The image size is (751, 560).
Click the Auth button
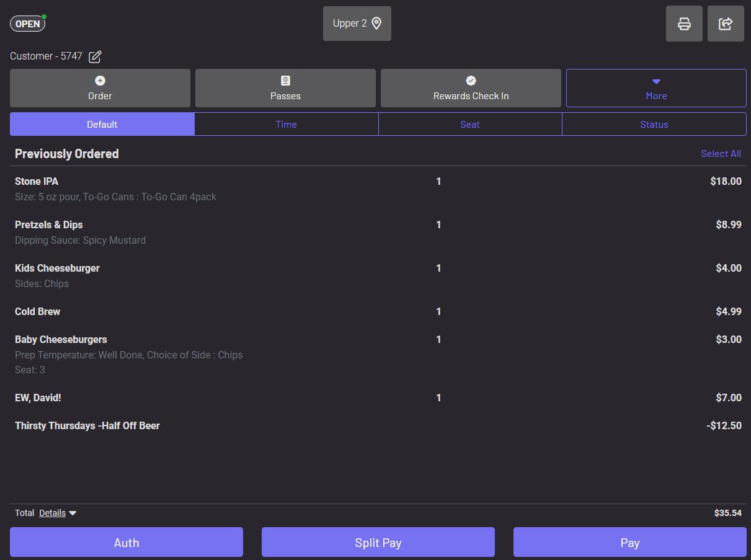coord(127,542)
